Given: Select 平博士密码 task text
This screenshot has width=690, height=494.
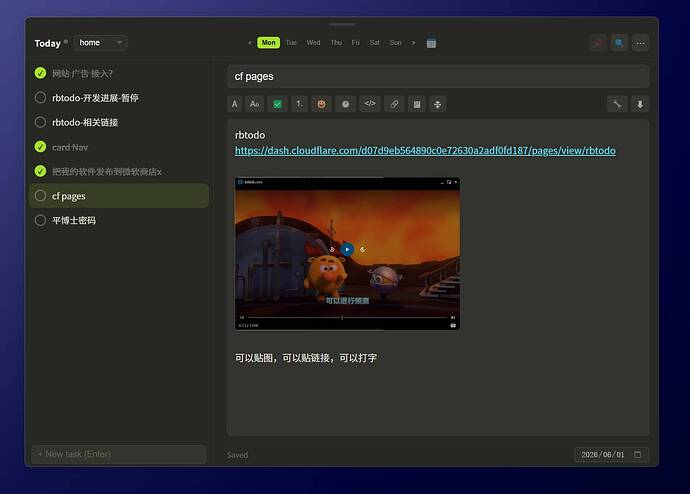Looking at the screenshot, I should click(74, 220).
